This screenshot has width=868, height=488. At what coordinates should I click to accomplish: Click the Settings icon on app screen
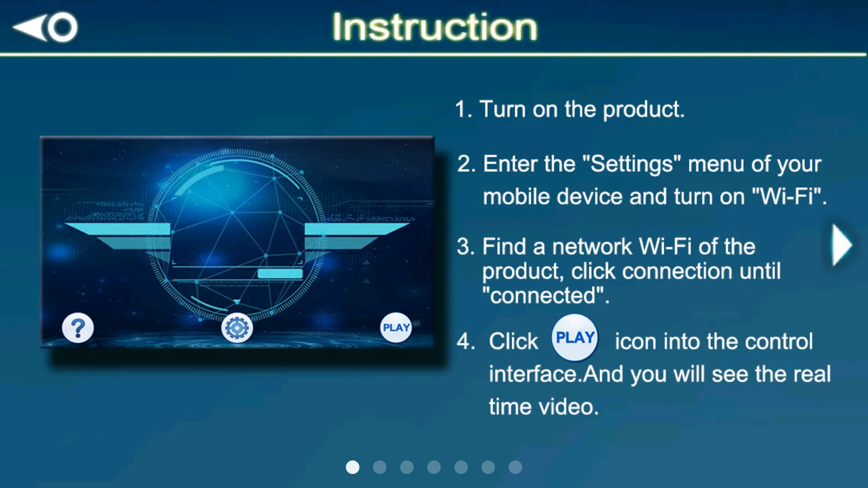coord(237,328)
